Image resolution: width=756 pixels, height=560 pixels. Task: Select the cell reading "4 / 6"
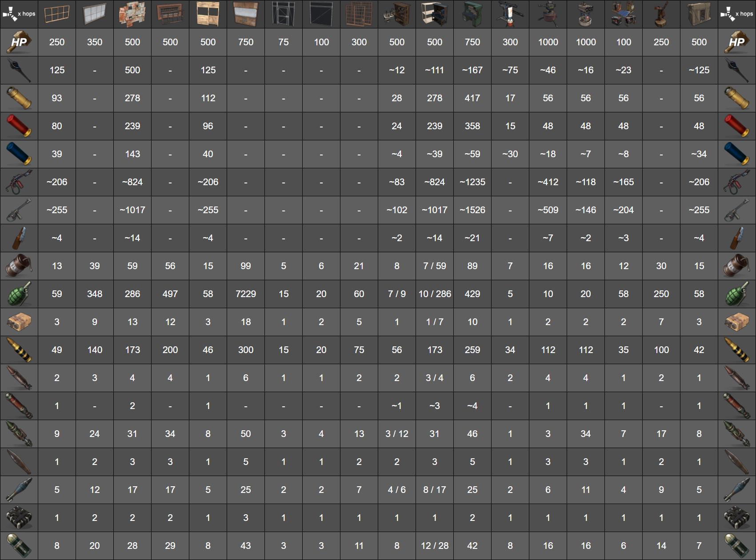(x=397, y=490)
